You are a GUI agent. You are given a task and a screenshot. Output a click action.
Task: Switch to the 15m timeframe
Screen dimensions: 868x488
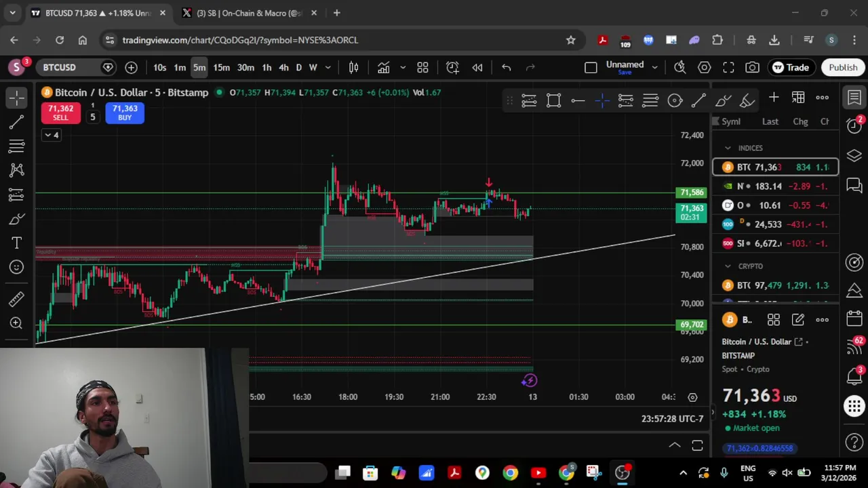(x=221, y=67)
